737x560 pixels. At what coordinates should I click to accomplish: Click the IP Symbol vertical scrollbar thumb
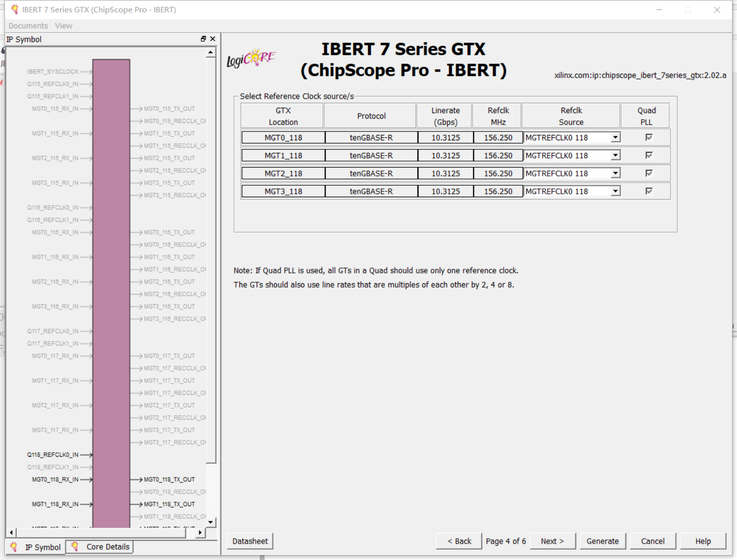coord(211,260)
